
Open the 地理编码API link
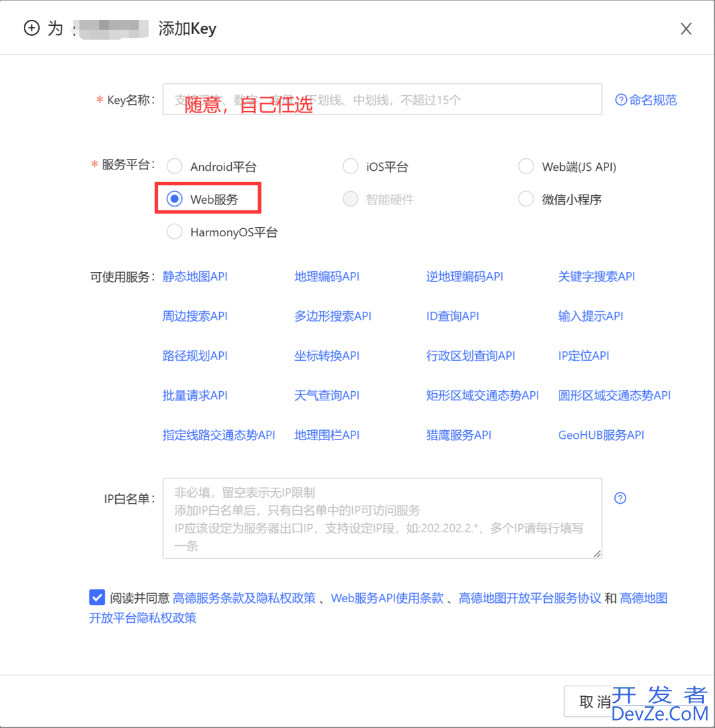[327, 277]
